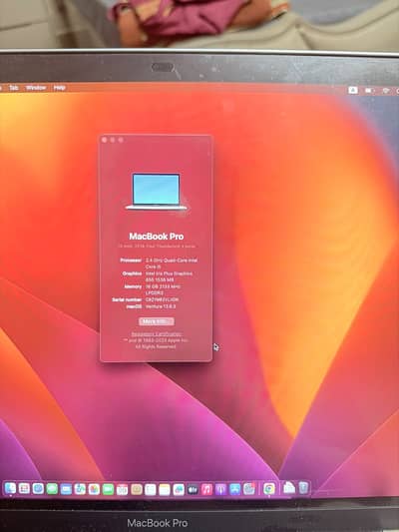The height and width of the screenshot is (532, 399).
Task: Launch Safari from the Dock
Action: click(38, 488)
